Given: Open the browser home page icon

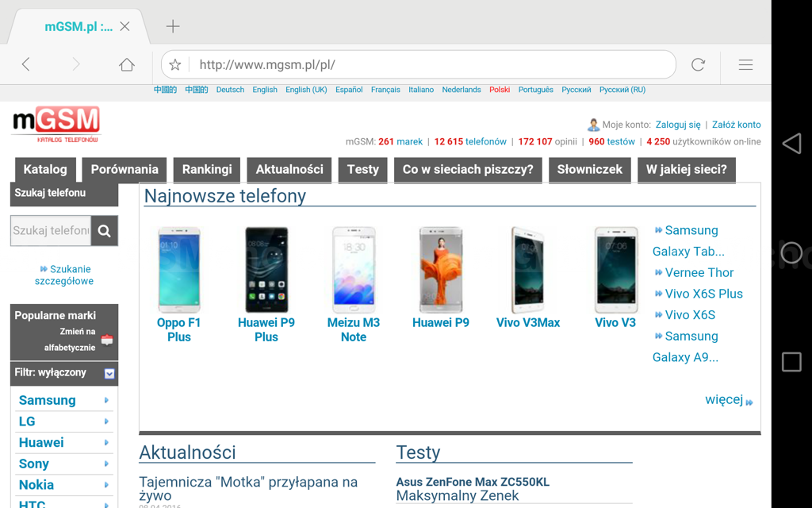Looking at the screenshot, I should 127,64.
